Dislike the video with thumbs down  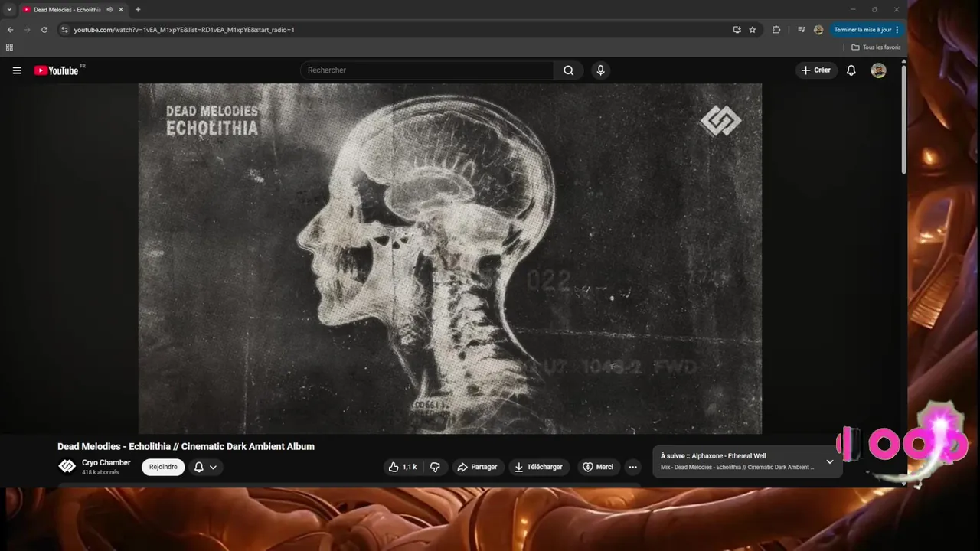435,467
